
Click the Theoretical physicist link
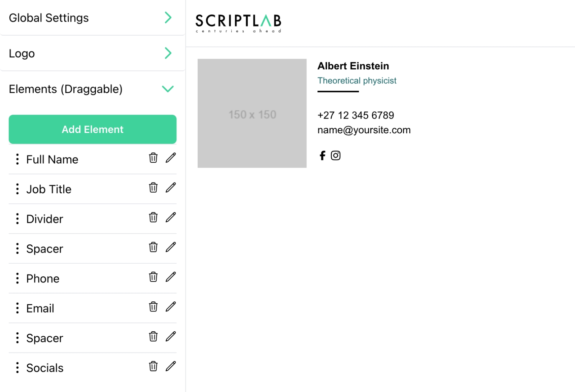tap(357, 80)
